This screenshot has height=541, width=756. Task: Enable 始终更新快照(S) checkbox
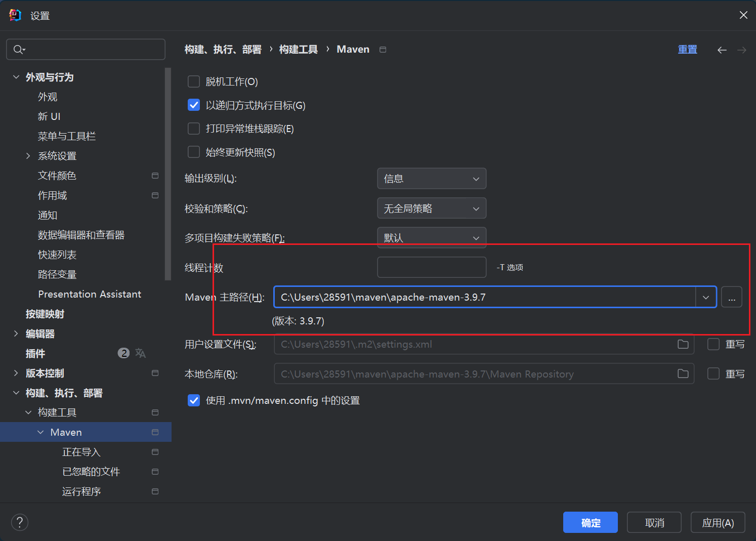[194, 152]
